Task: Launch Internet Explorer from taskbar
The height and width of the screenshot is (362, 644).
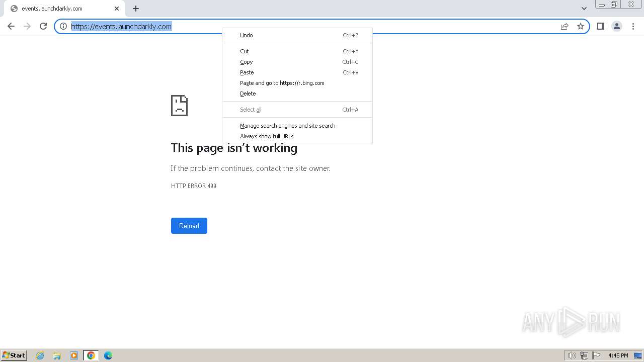Action: tap(40, 355)
